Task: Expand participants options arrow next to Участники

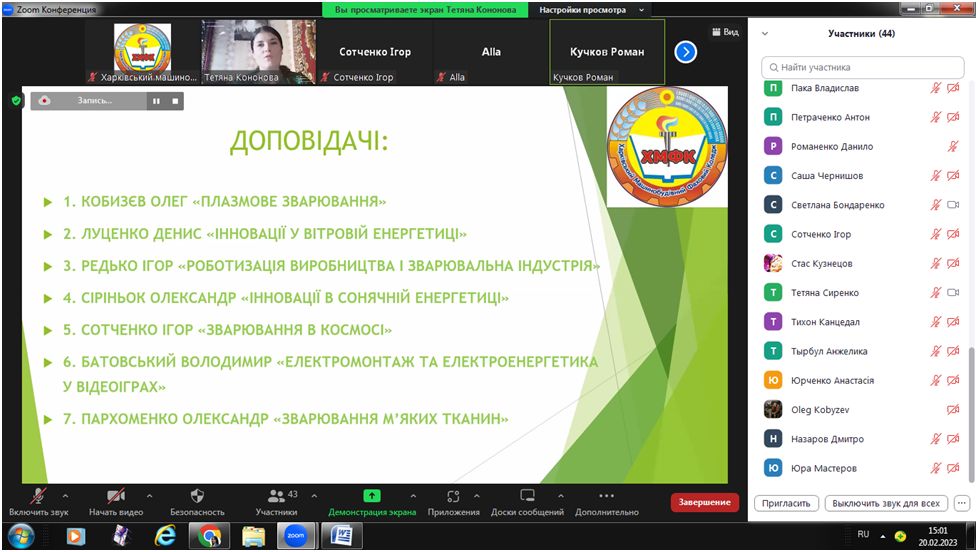Action: click(314, 496)
